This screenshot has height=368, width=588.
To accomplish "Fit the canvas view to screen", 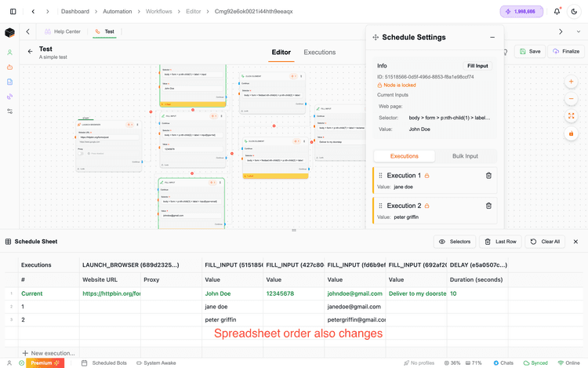I will (571, 116).
